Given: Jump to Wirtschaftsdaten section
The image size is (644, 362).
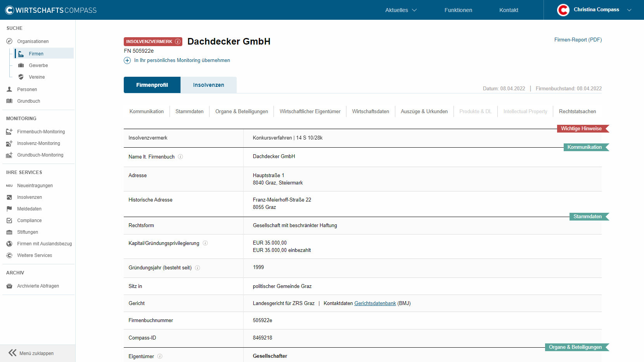Looking at the screenshot, I should 370,111.
